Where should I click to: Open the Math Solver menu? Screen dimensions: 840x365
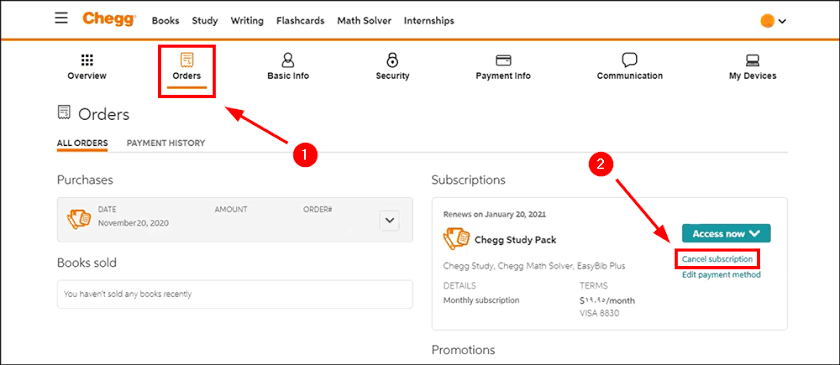(x=364, y=21)
